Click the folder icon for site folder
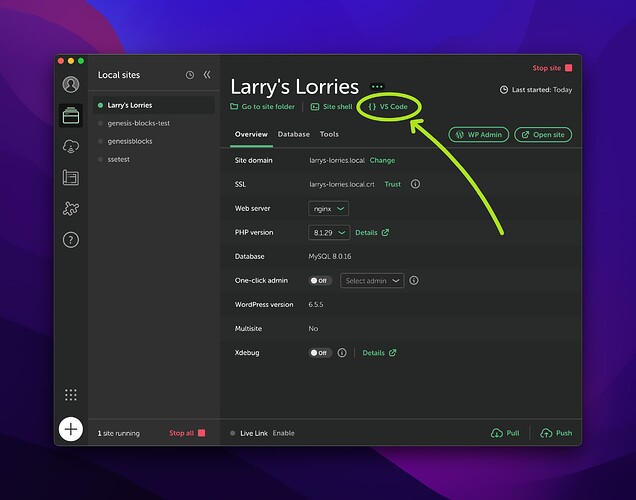Screen dimensions: 636x500 click(234, 106)
